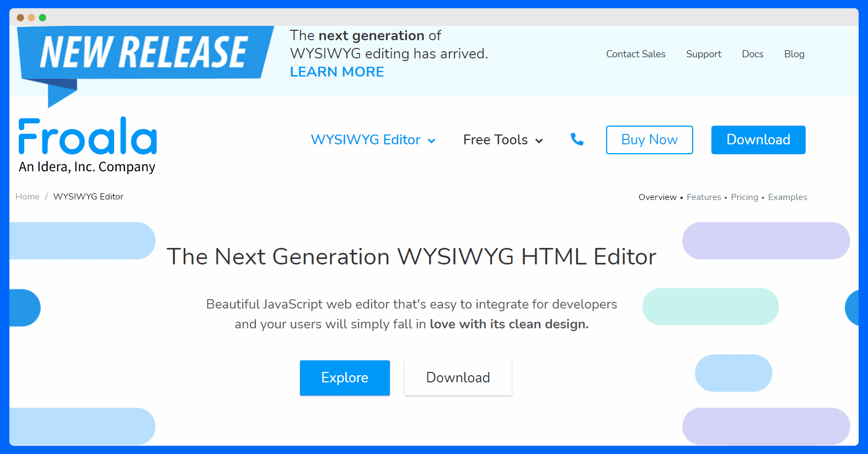868x454 pixels.
Task: Click the white Download button below headline
Action: [458, 378]
